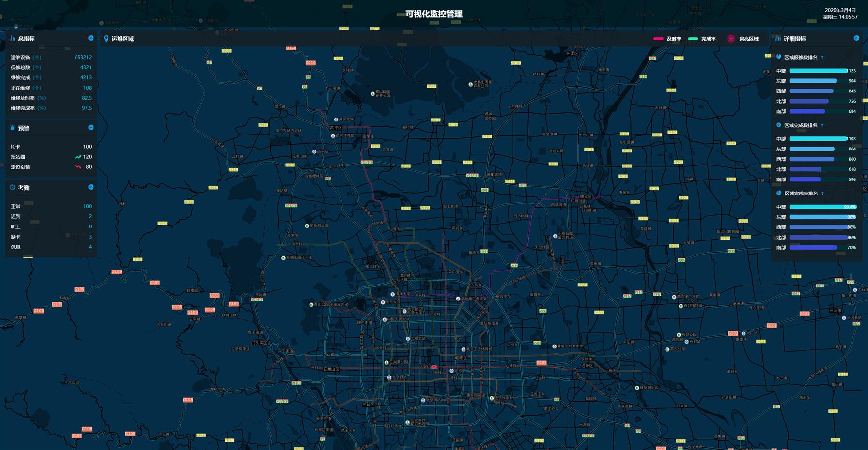Click the 西部 completion rate bar 88%
This screenshot has height=450, width=868.
pos(819,227)
